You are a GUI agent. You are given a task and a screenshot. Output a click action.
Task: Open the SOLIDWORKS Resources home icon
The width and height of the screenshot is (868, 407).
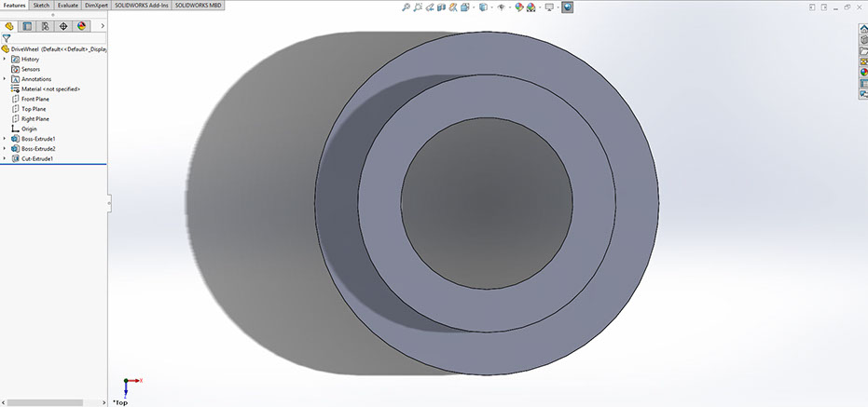pos(863,29)
